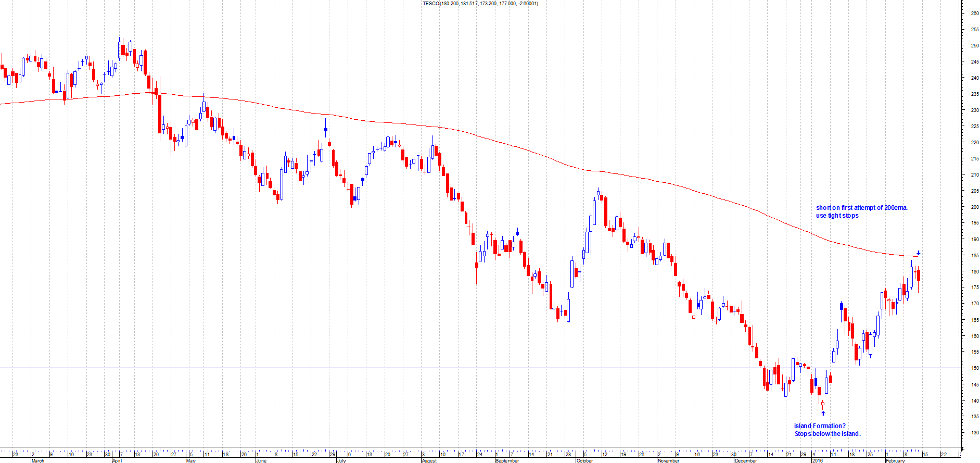Click the TESCO chart title at top

[x=480, y=4]
